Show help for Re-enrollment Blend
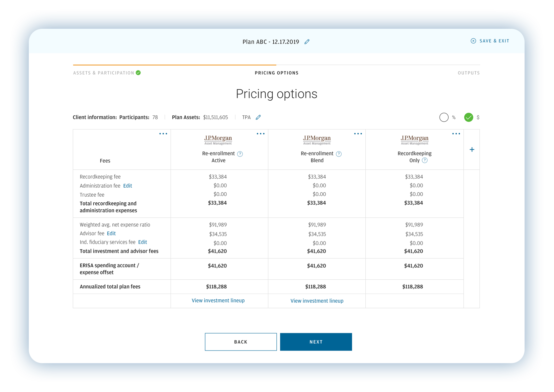 coord(339,154)
